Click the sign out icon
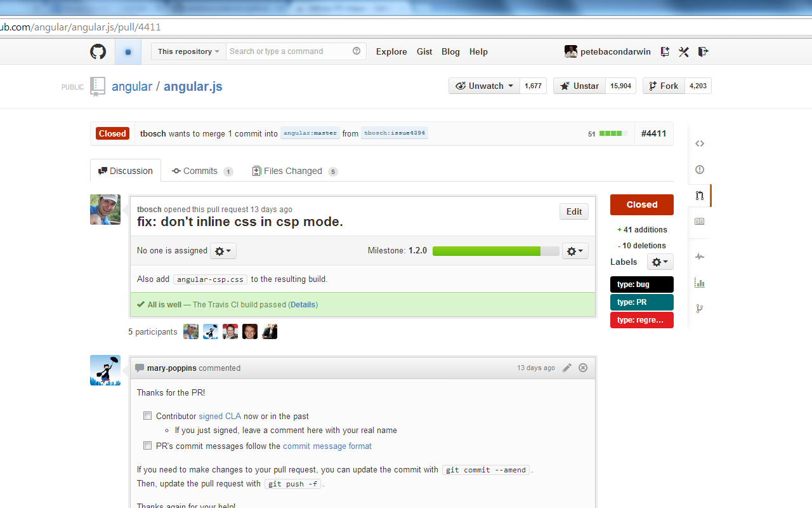This screenshot has width=812, height=508. tap(703, 51)
